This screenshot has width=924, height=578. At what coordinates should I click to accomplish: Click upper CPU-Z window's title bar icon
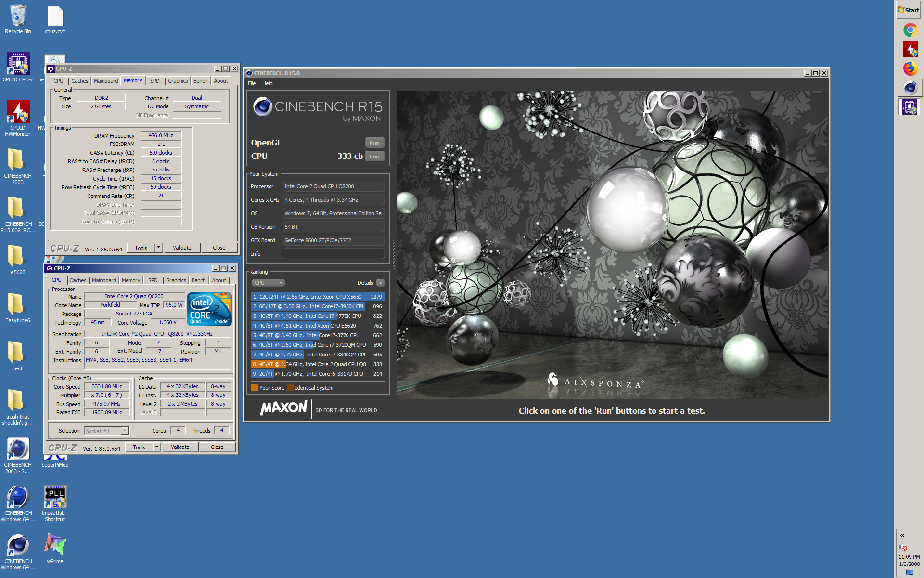pos(51,69)
